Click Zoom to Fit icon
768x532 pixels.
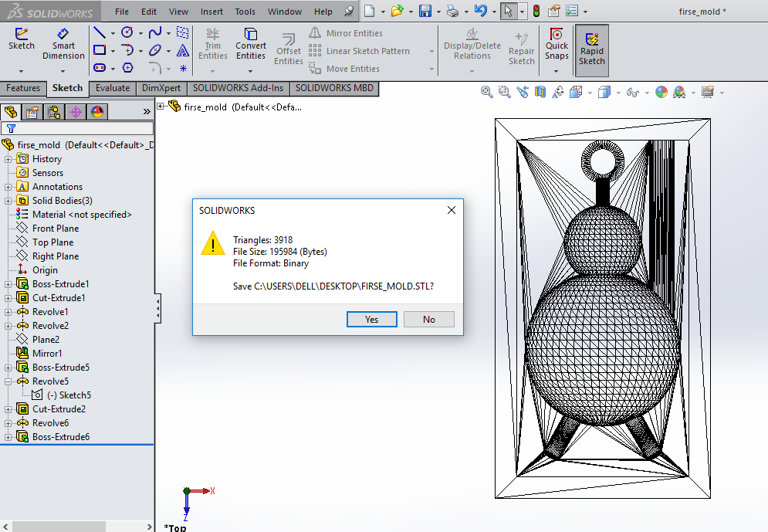point(486,92)
